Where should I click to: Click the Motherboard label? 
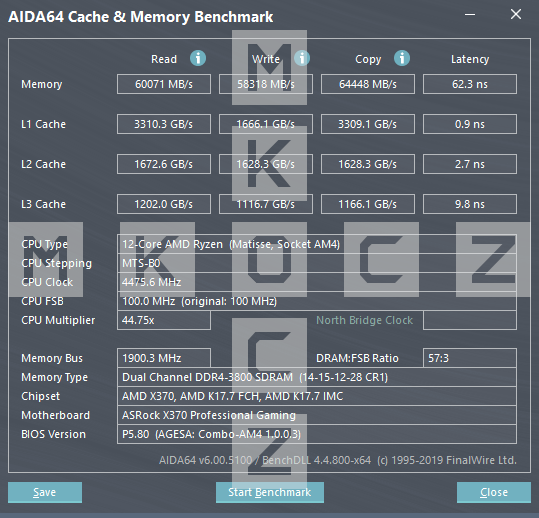(x=55, y=415)
